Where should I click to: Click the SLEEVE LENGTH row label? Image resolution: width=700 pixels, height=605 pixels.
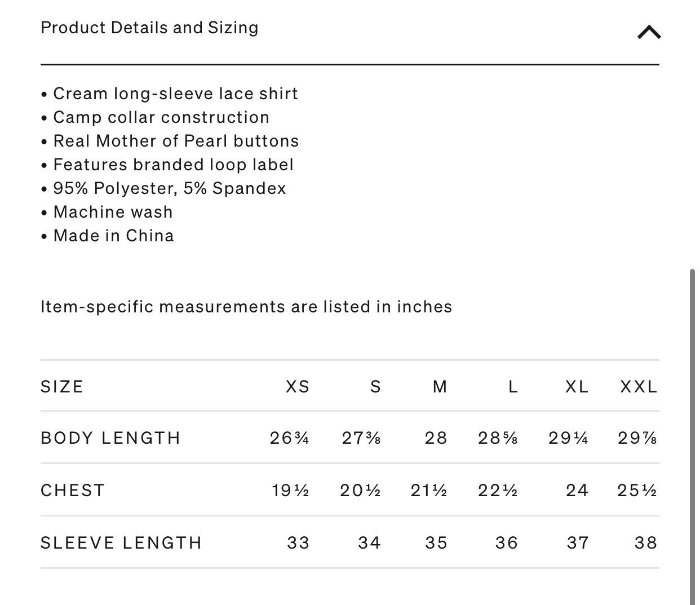click(x=121, y=543)
